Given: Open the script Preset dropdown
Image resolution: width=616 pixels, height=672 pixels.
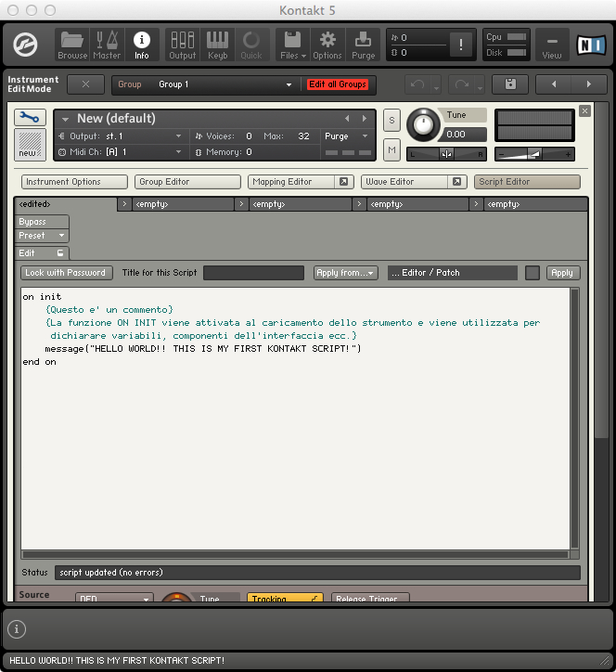Looking at the screenshot, I should (x=42, y=235).
